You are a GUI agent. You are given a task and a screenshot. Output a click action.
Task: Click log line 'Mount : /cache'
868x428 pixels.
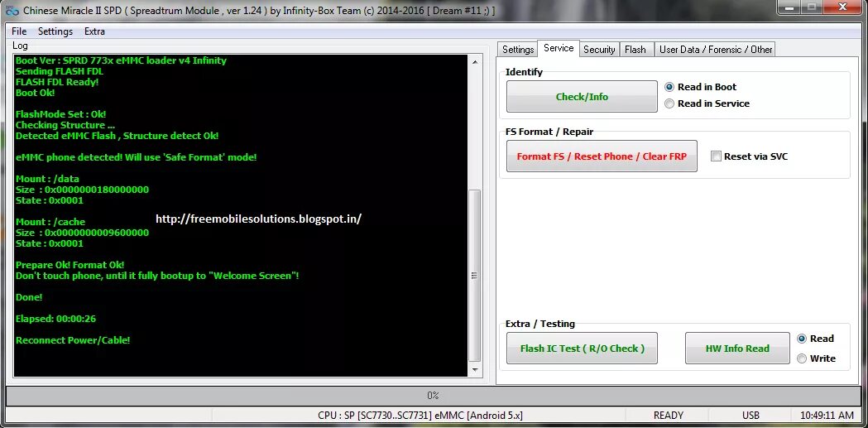click(50, 222)
